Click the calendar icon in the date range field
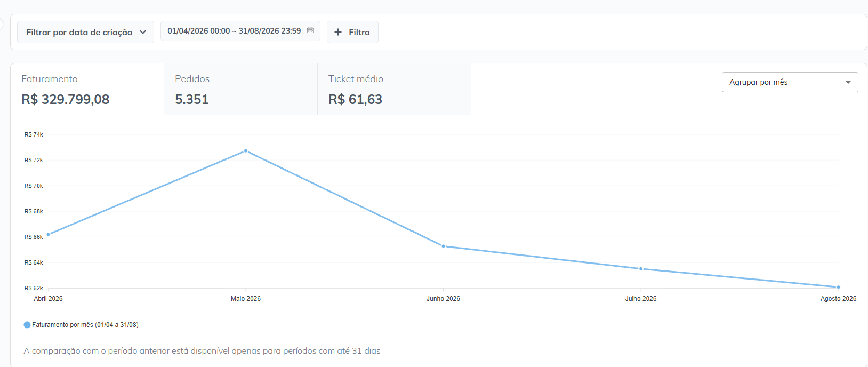The image size is (868, 367). pyautogui.click(x=310, y=30)
